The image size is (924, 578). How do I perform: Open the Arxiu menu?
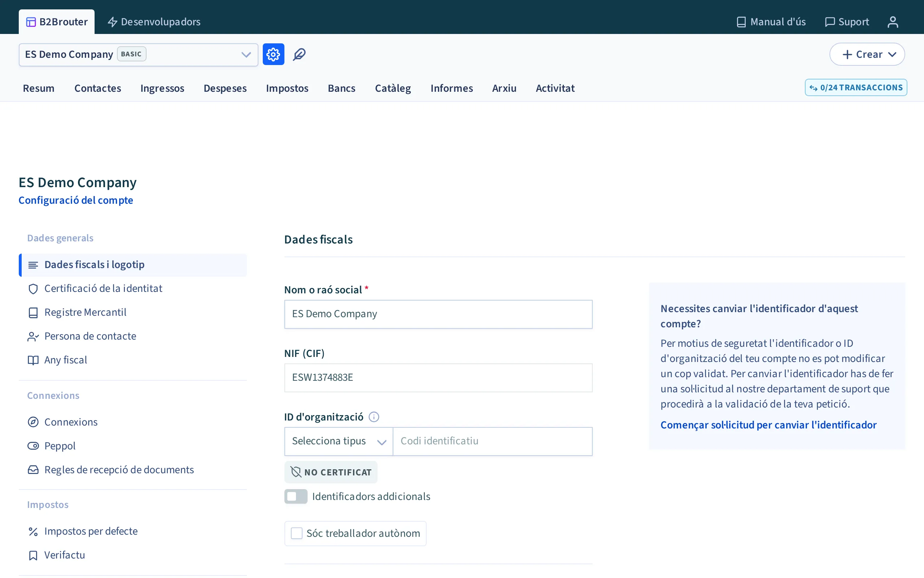point(504,88)
